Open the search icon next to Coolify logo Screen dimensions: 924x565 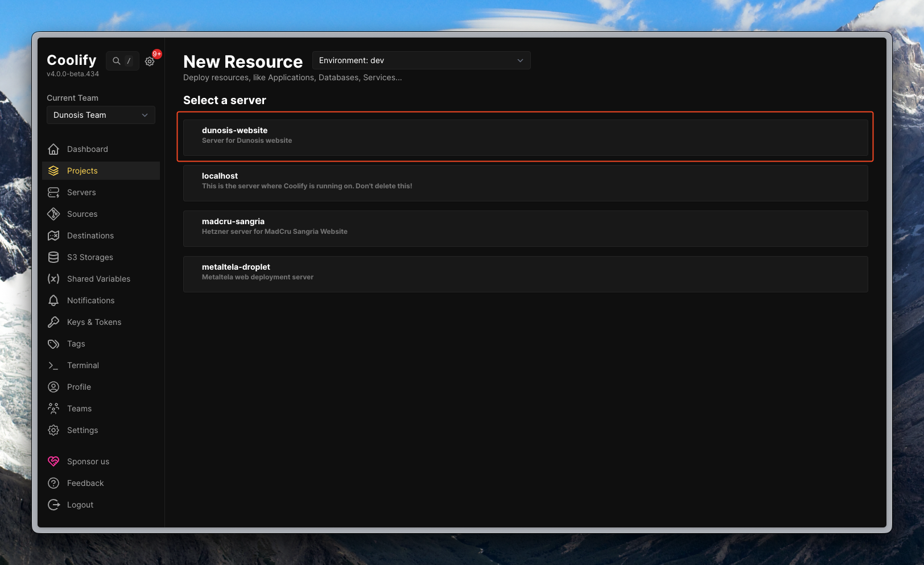(x=115, y=60)
